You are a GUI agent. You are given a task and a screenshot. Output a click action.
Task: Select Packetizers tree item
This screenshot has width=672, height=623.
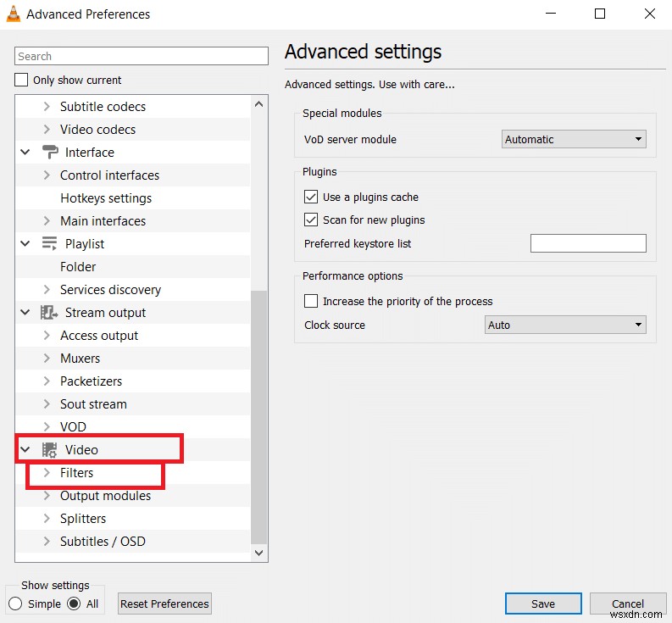(x=92, y=381)
